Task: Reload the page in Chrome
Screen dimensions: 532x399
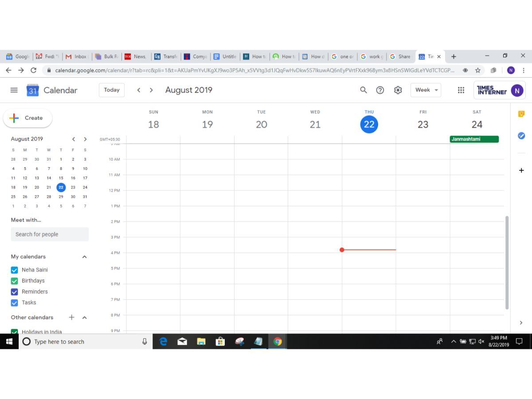Action: point(33,70)
